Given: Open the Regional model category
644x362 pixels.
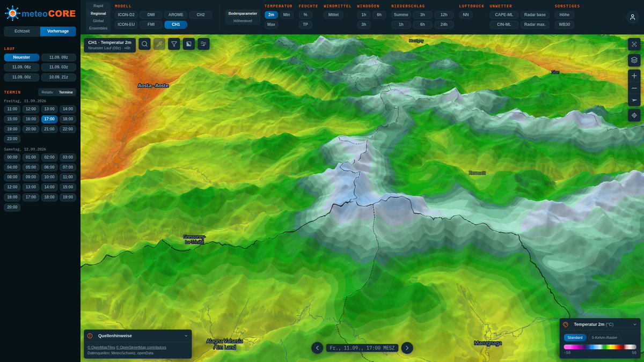Looking at the screenshot, I should point(98,13).
